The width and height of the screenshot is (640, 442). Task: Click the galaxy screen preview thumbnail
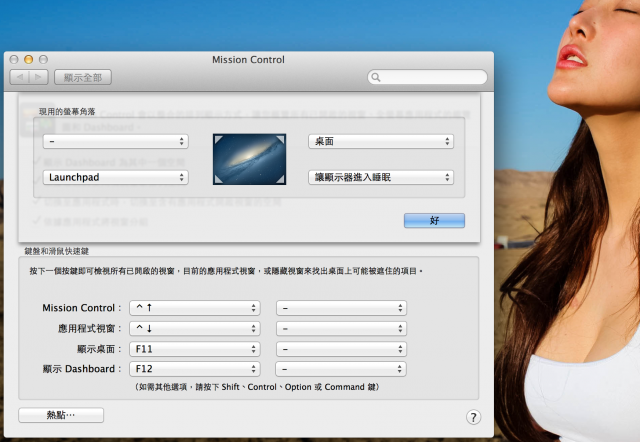pos(249,160)
